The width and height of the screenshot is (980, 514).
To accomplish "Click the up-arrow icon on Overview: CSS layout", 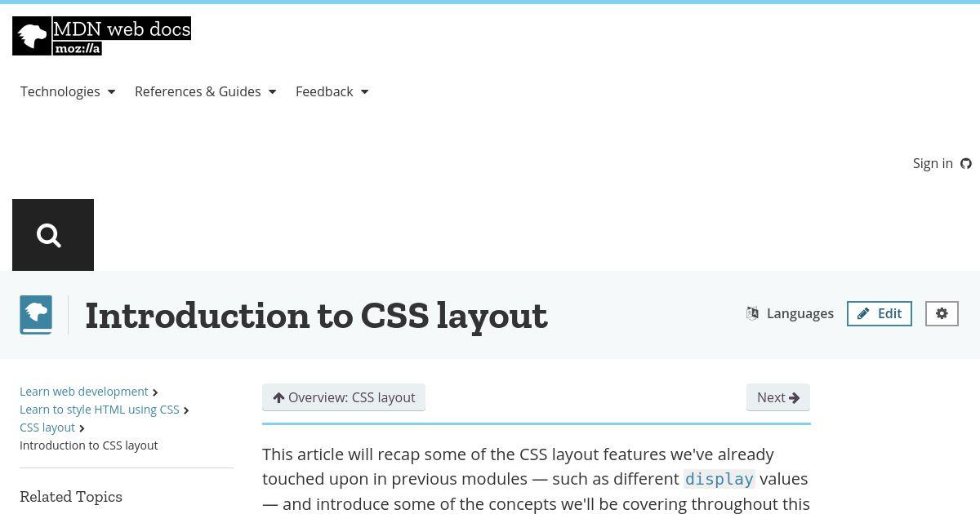I will click(x=278, y=397).
